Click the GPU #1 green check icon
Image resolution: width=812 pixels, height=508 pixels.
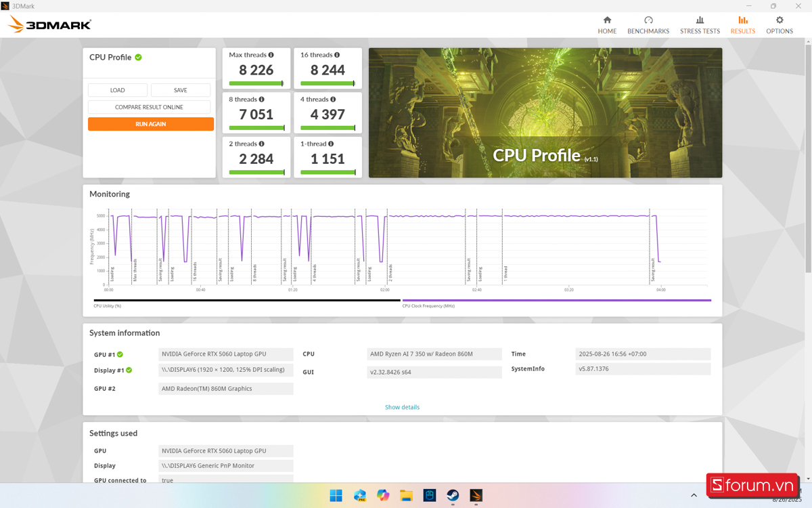pos(120,354)
